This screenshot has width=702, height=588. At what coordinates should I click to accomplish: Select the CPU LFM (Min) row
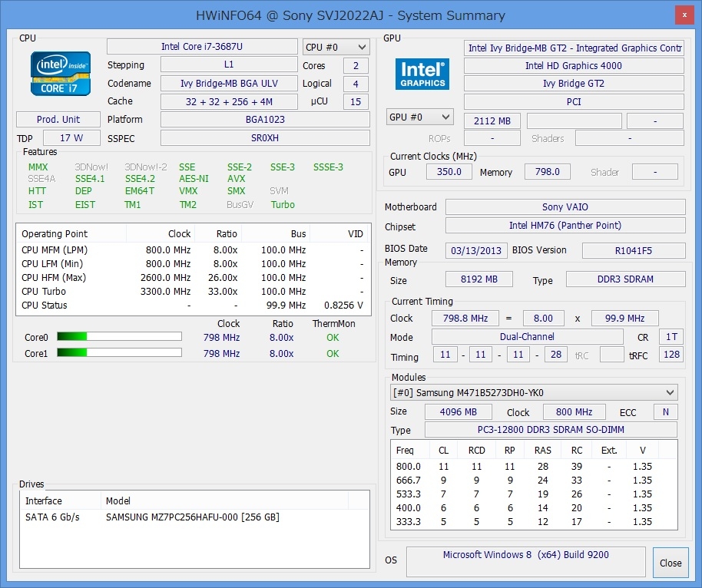[194, 263]
